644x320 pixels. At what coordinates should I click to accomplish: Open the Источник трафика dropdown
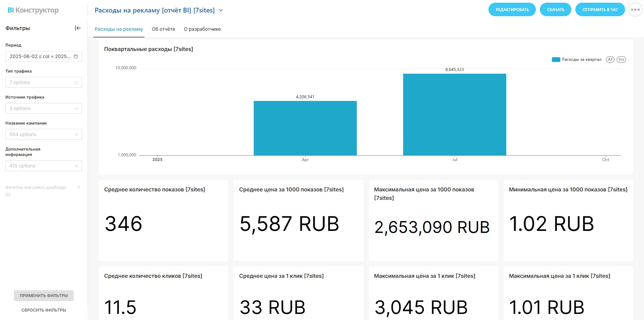(x=44, y=108)
